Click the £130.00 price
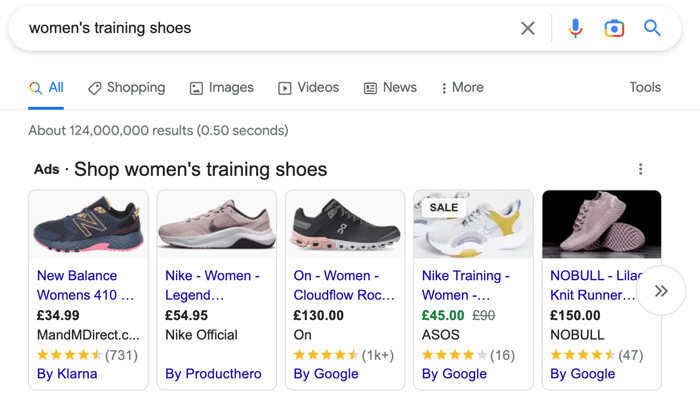The width and height of the screenshot is (700, 408). 319,315
